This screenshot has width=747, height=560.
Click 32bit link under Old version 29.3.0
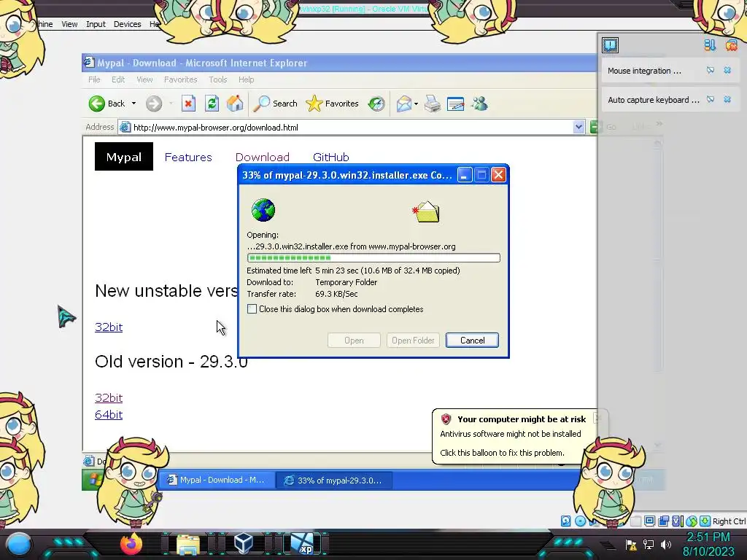109,397
